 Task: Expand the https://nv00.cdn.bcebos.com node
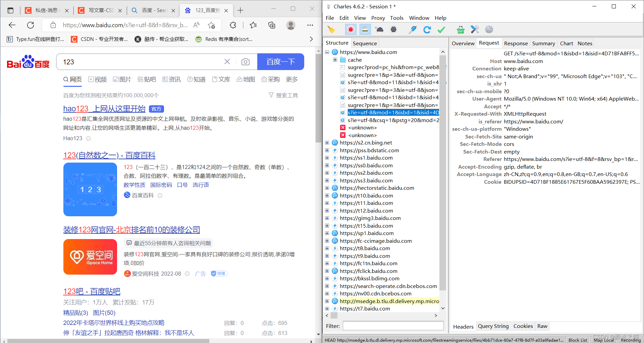point(327,294)
